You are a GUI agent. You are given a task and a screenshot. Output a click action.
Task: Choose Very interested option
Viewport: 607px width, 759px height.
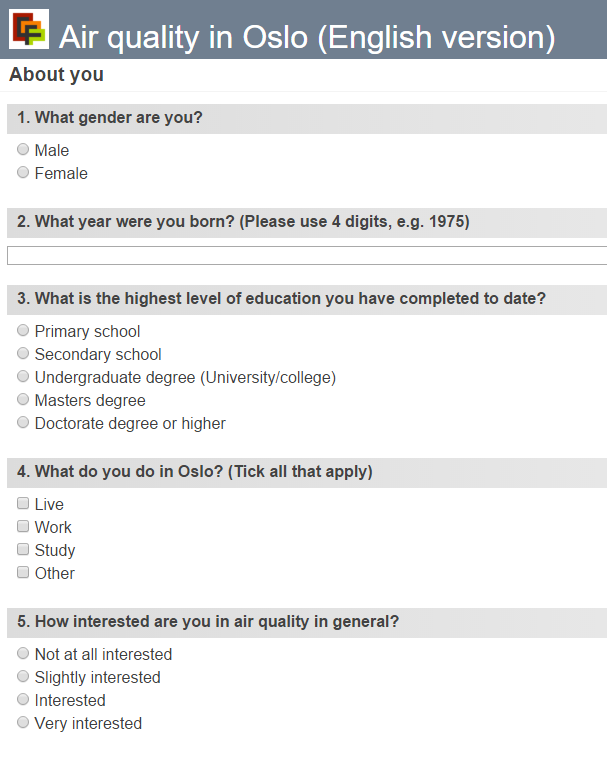(23, 722)
